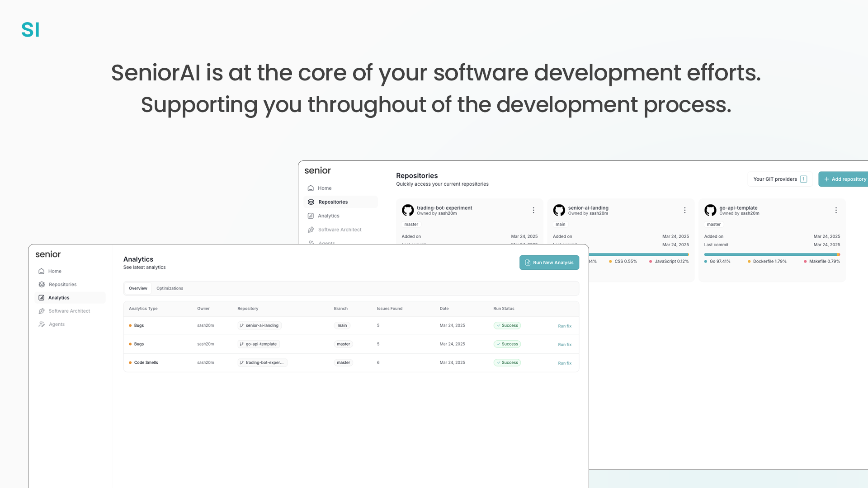This screenshot has width=868, height=488.
Task: Click the Repositories stack icon in front sidebar
Action: pos(42,285)
